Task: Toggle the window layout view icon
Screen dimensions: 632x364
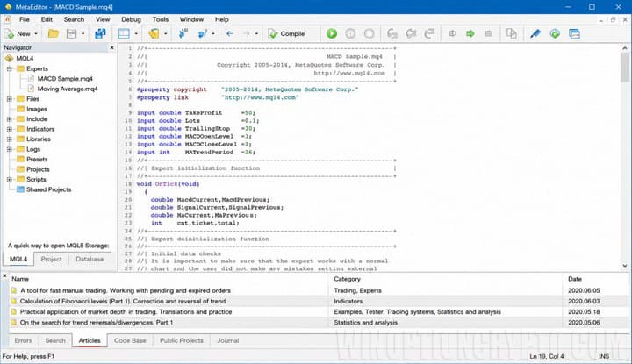Action: [124, 34]
